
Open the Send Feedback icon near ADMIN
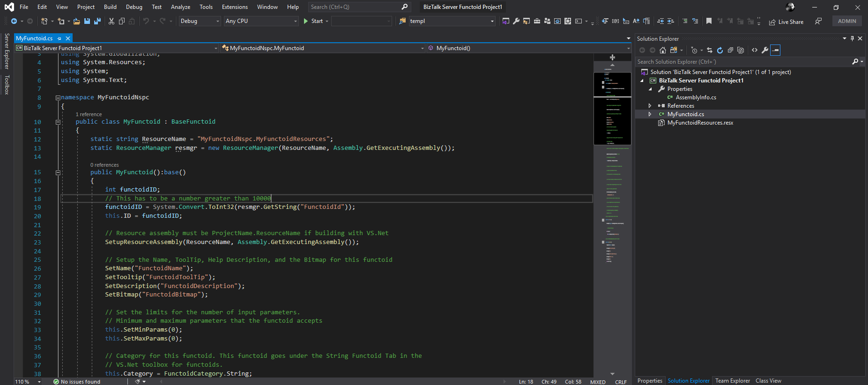tap(818, 21)
